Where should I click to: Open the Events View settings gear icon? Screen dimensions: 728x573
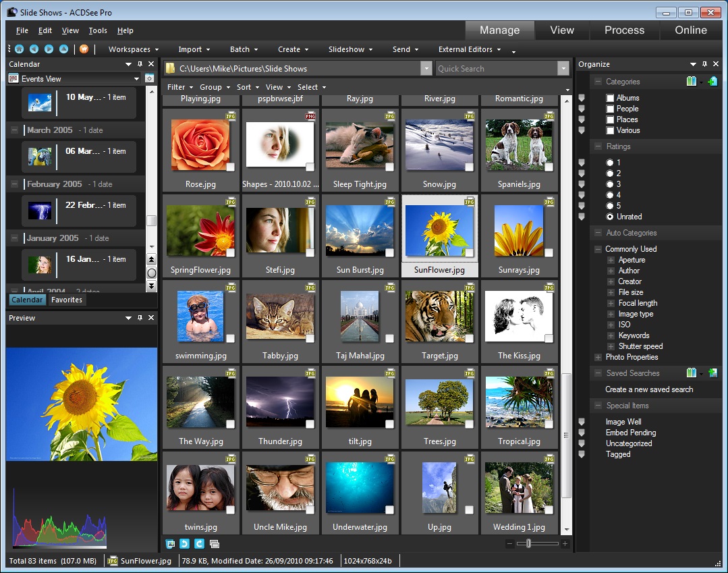click(x=150, y=78)
